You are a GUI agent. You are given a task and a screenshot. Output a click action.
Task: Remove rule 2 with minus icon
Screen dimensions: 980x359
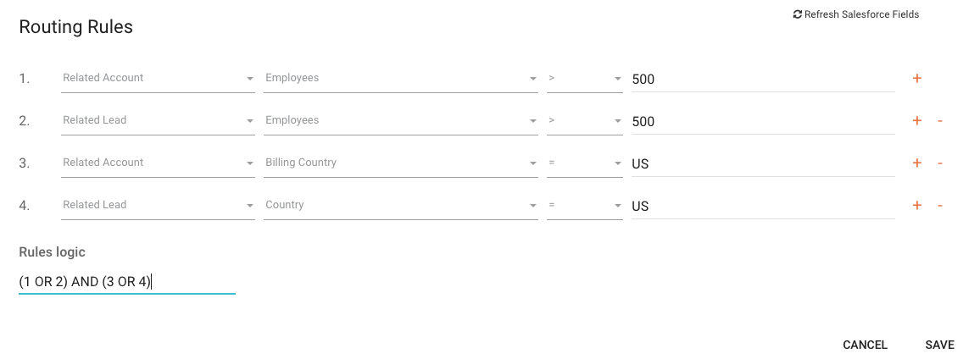(x=939, y=121)
